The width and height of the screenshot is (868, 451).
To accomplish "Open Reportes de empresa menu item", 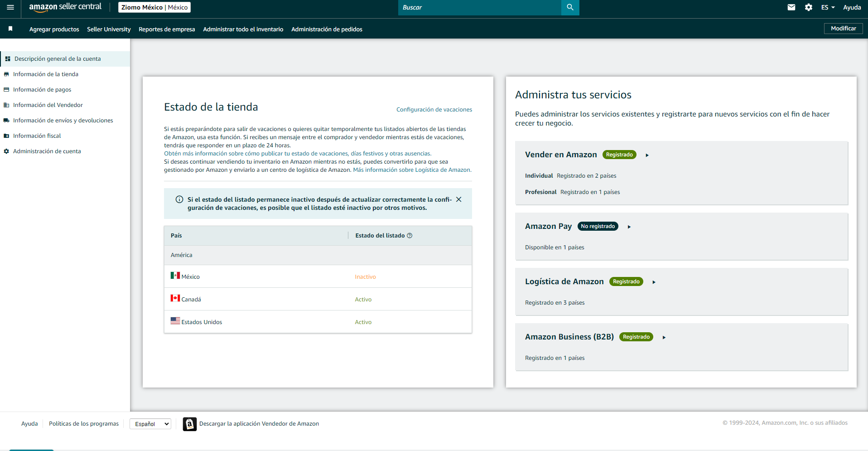I will point(167,29).
